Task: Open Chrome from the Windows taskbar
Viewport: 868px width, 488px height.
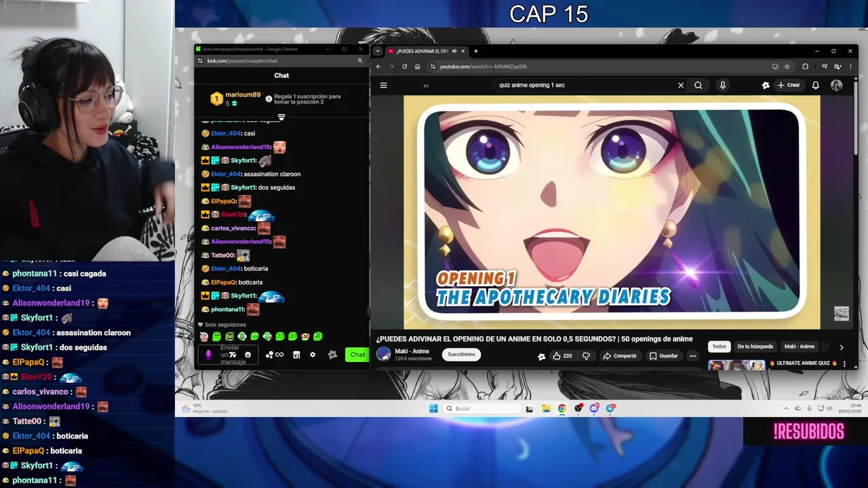Action: pyautogui.click(x=562, y=408)
